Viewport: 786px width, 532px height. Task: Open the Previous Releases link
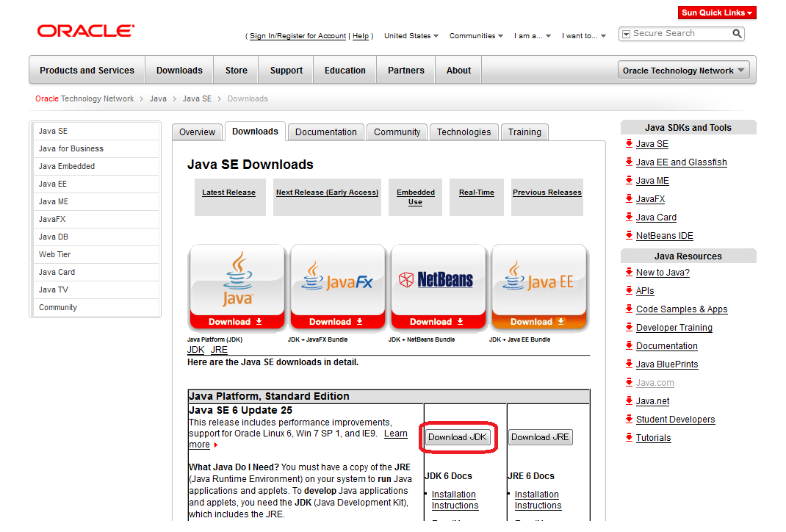click(547, 193)
